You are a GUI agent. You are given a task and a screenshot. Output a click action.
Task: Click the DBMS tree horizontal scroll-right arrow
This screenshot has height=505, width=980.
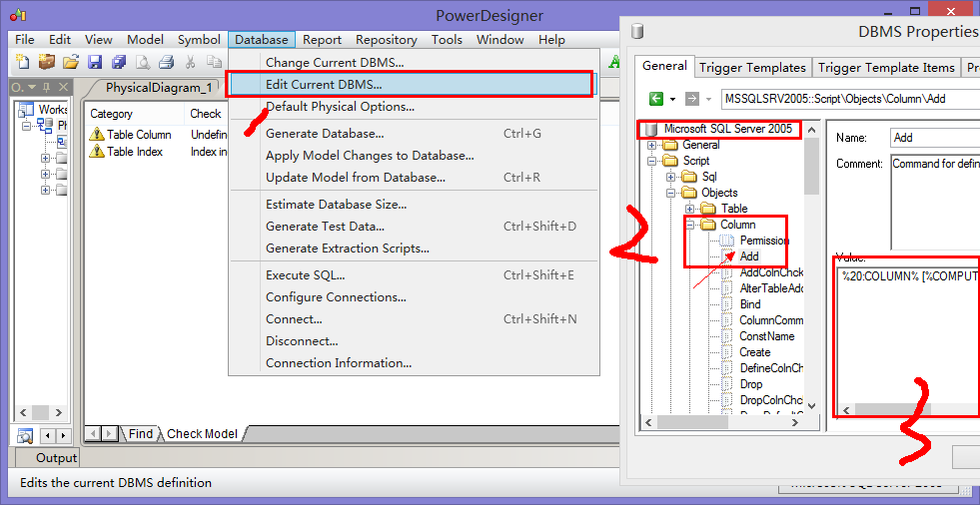[795, 422]
